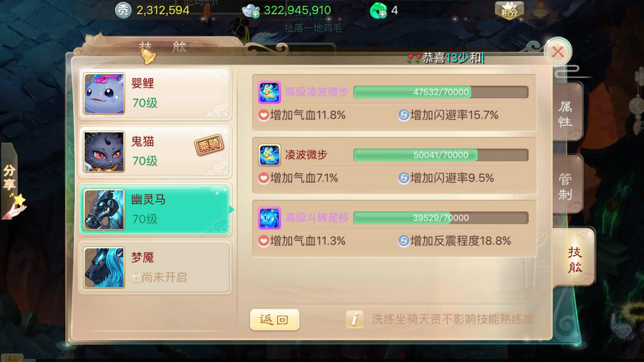Viewport: 644px width, 362px height.
Task: Click the 乘骑 riding stamp on 鬼猫
Action: click(x=209, y=145)
